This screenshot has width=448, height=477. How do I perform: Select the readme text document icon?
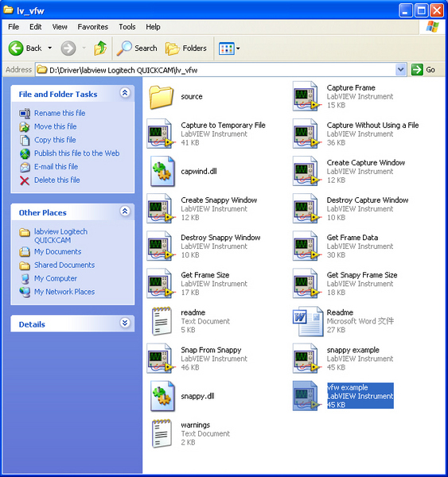point(162,321)
